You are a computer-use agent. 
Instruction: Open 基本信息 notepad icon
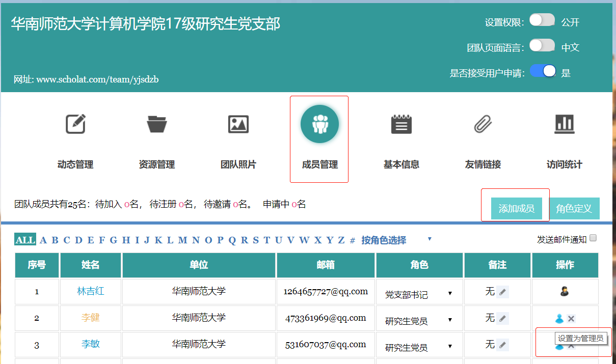click(401, 124)
